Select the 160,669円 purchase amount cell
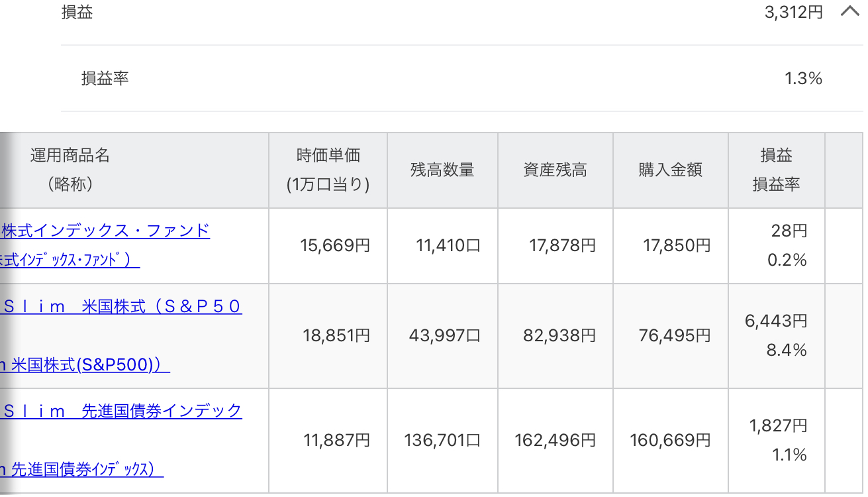 tap(670, 440)
